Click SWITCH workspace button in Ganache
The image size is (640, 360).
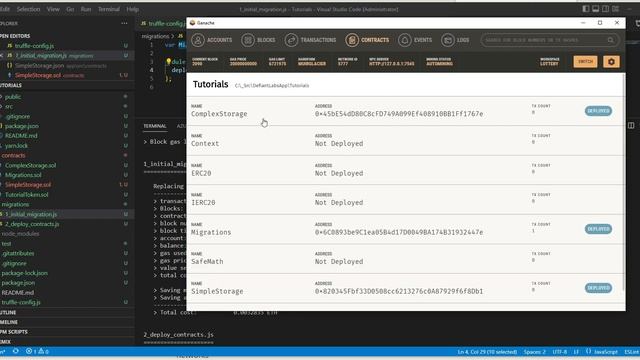pos(585,62)
